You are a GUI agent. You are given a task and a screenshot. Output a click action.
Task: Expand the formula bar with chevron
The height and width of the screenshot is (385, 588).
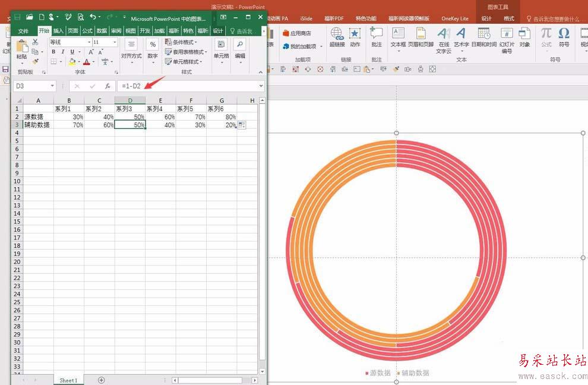261,86
